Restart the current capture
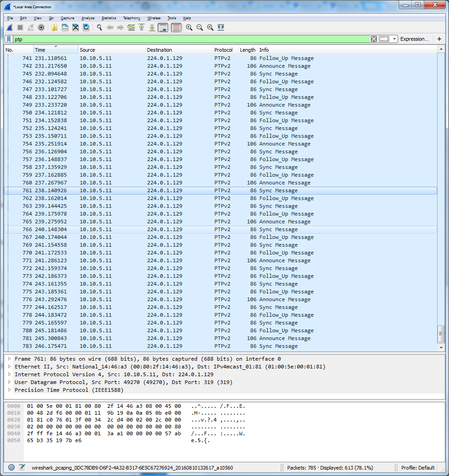449x476 pixels. click(31, 27)
